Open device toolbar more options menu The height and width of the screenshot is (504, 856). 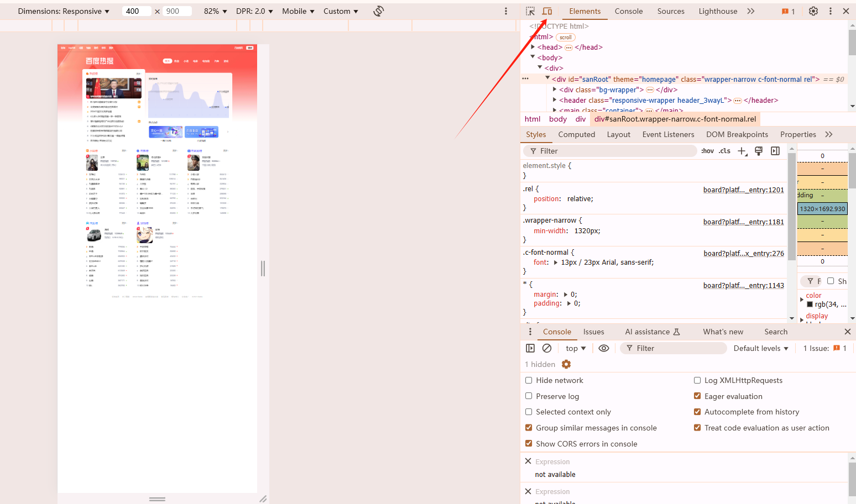click(x=506, y=11)
